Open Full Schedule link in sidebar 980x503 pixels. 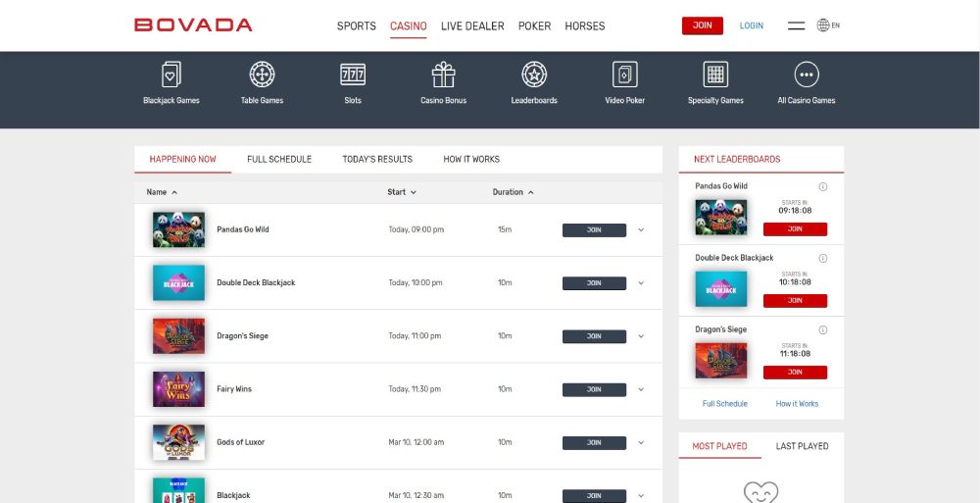pyautogui.click(x=725, y=404)
